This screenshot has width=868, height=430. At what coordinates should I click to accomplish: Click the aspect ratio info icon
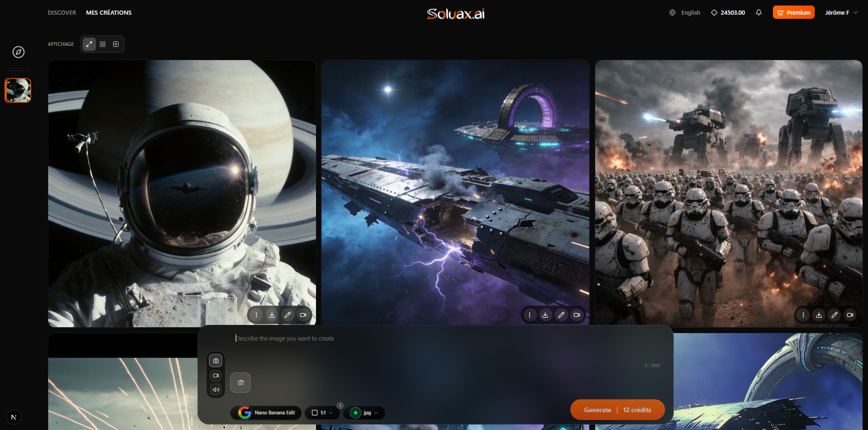pyautogui.click(x=340, y=405)
